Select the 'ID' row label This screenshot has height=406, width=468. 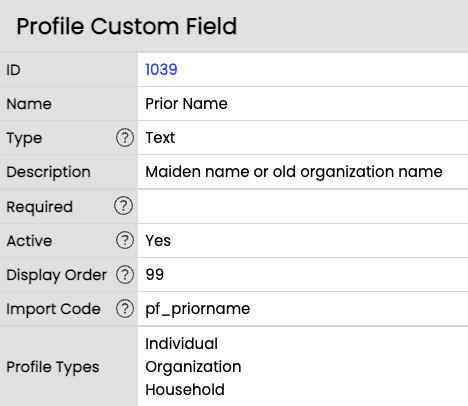(x=14, y=70)
